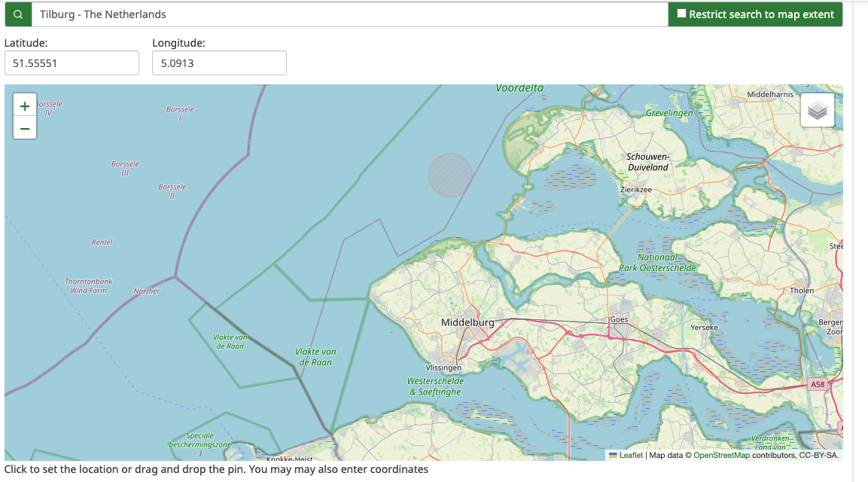Open the Leaflet attribution link
This screenshot has width=868, height=482.
pos(631,455)
